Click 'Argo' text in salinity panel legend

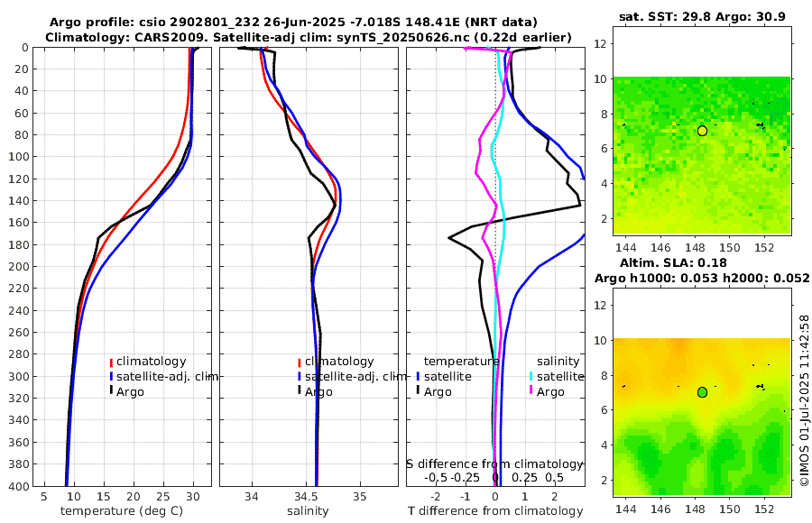coord(318,392)
